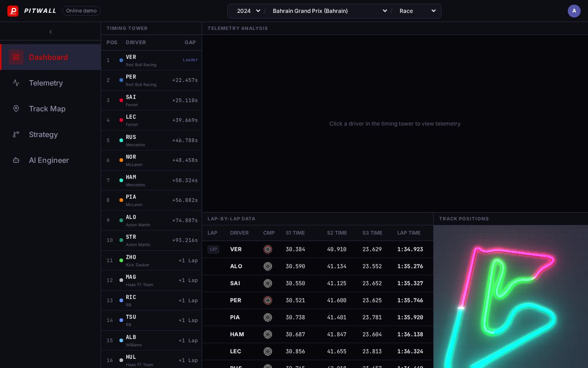Select SAI in the timing tower

[151, 100]
